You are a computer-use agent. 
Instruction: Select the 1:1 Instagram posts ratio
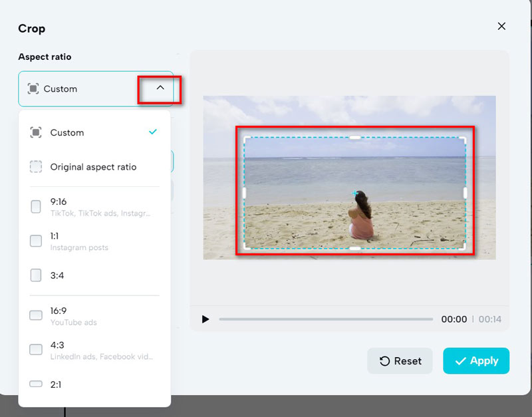(x=94, y=241)
